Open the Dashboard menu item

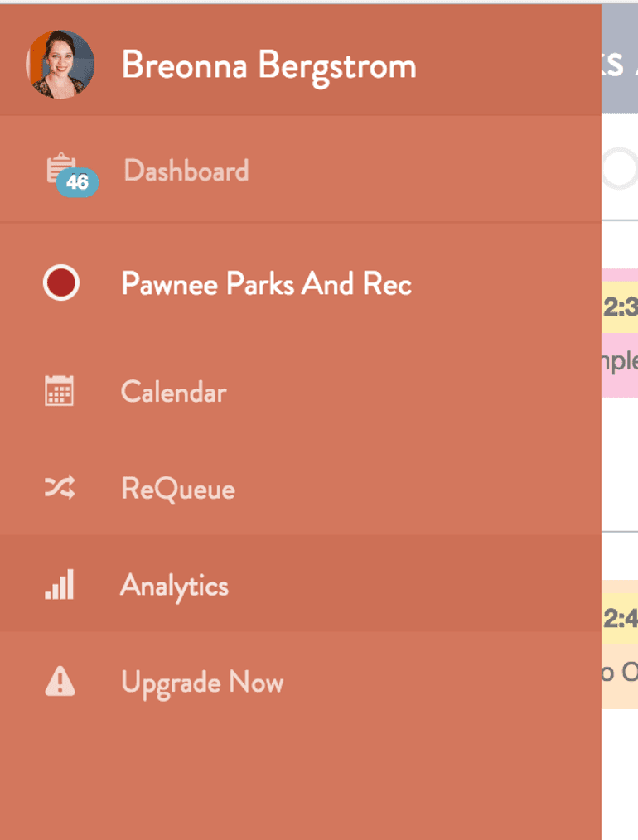click(186, 171)
